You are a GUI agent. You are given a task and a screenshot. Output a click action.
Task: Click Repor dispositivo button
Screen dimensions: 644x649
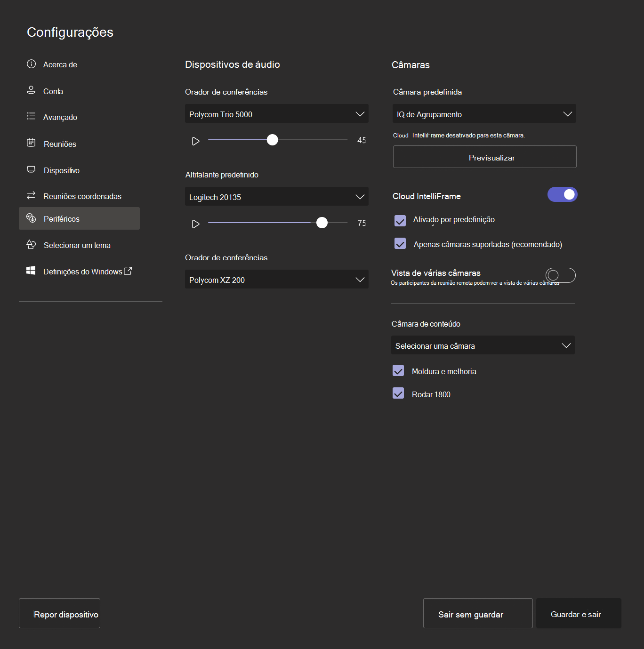59,613
